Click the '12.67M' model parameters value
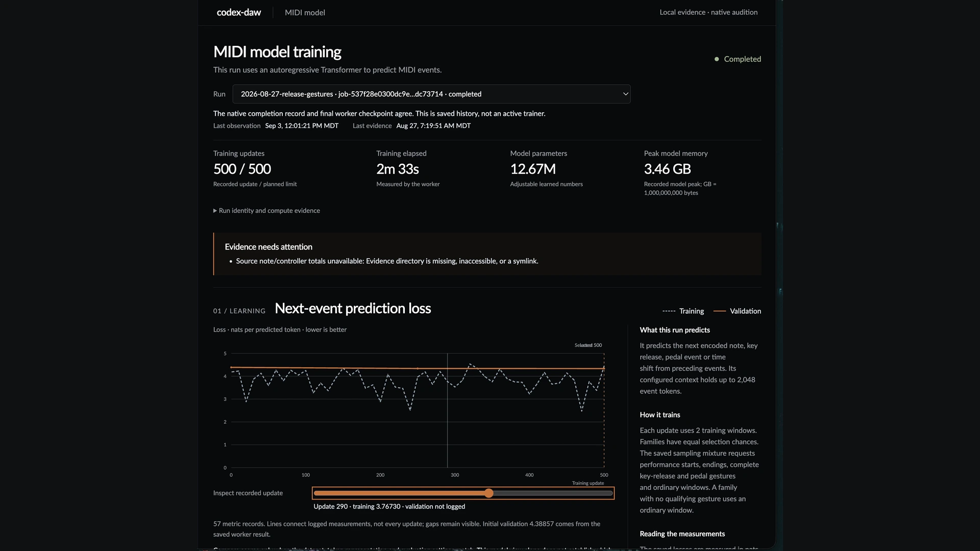Image resolution: width=980 pixels, height=551 pixels. tap(533, 169)
